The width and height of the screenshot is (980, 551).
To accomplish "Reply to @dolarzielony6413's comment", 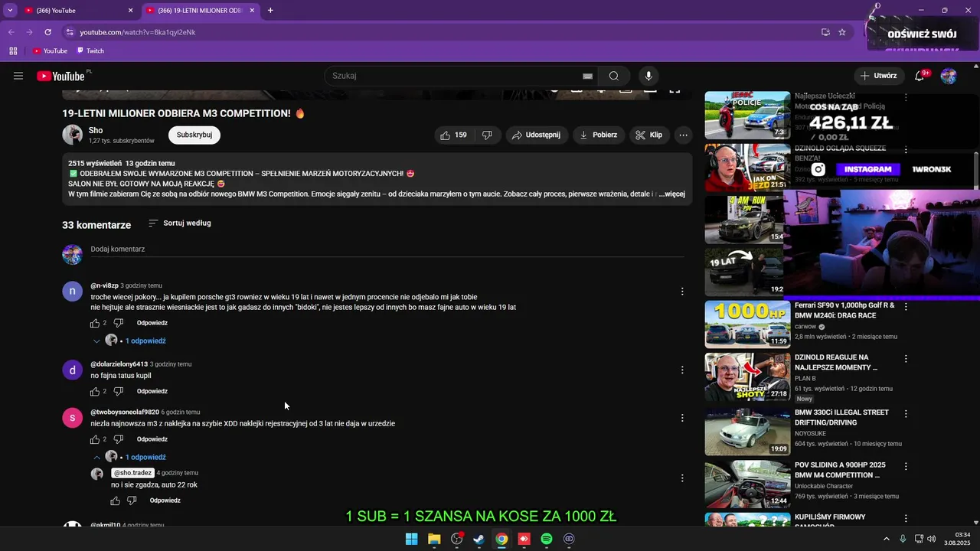I will click(x=152, y=391).
